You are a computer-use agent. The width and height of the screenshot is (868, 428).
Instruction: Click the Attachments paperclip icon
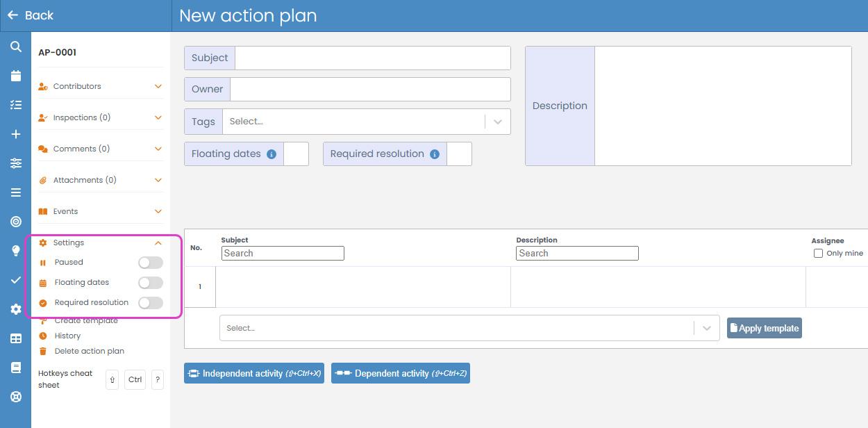[43, 180]
